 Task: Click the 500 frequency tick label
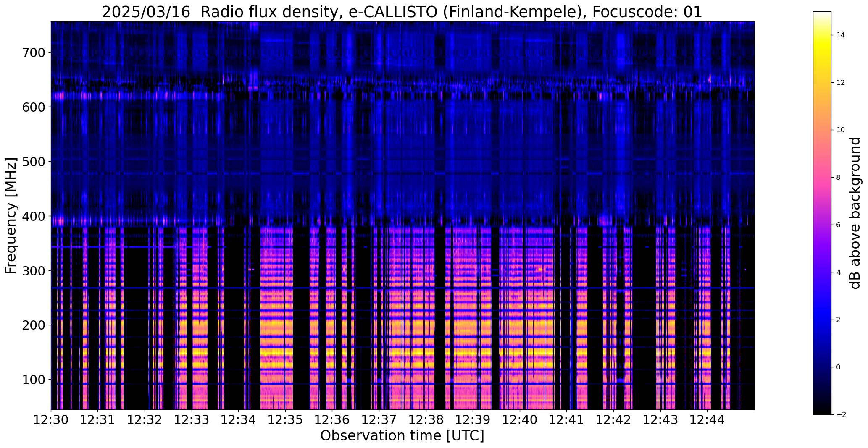[34, 162]
